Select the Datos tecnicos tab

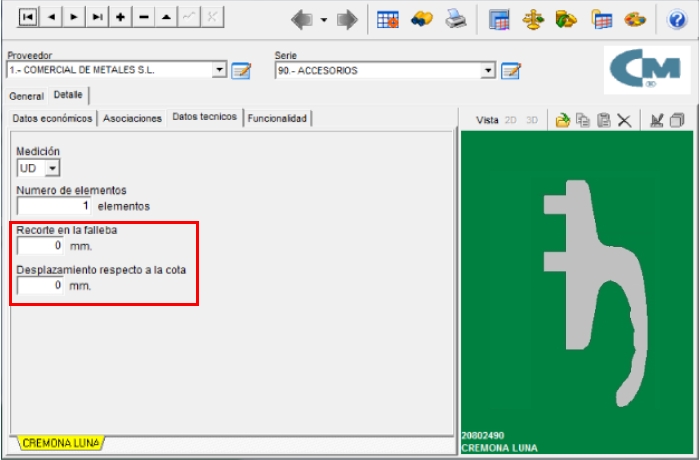[204, 117]
